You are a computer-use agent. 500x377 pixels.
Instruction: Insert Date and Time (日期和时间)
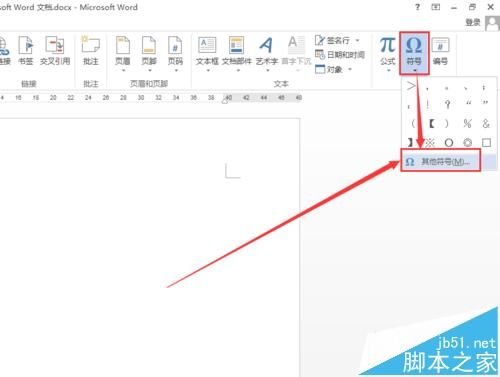click(340, 55)
